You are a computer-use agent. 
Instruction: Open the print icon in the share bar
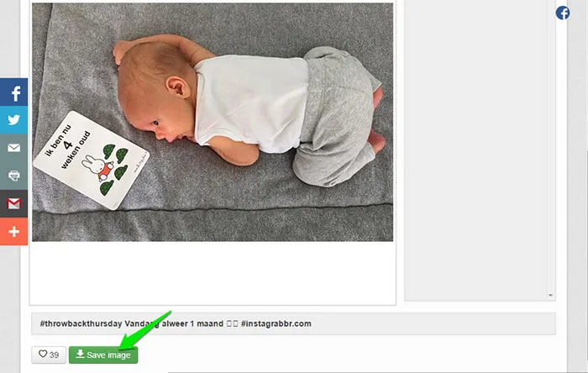coord(14,176)
